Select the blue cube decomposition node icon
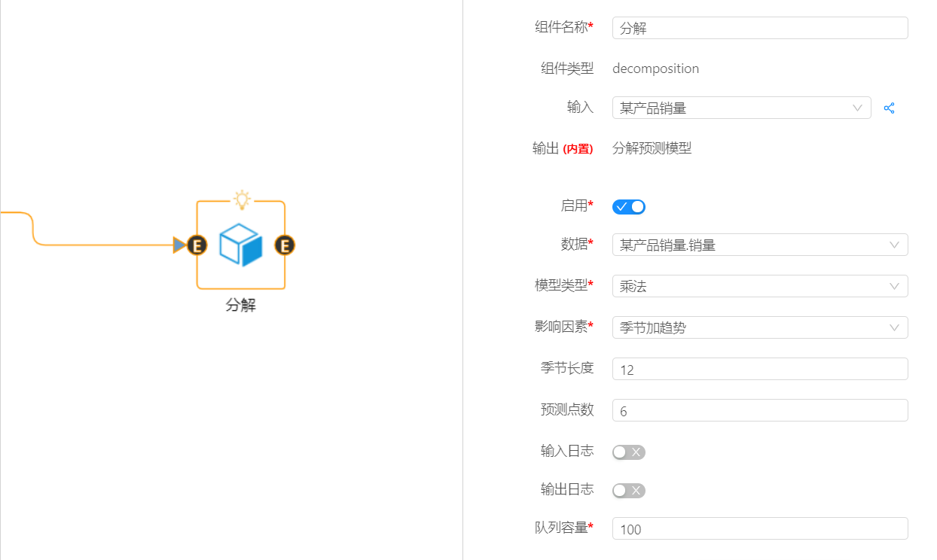The image size is (937, 560). click(241, 245)
